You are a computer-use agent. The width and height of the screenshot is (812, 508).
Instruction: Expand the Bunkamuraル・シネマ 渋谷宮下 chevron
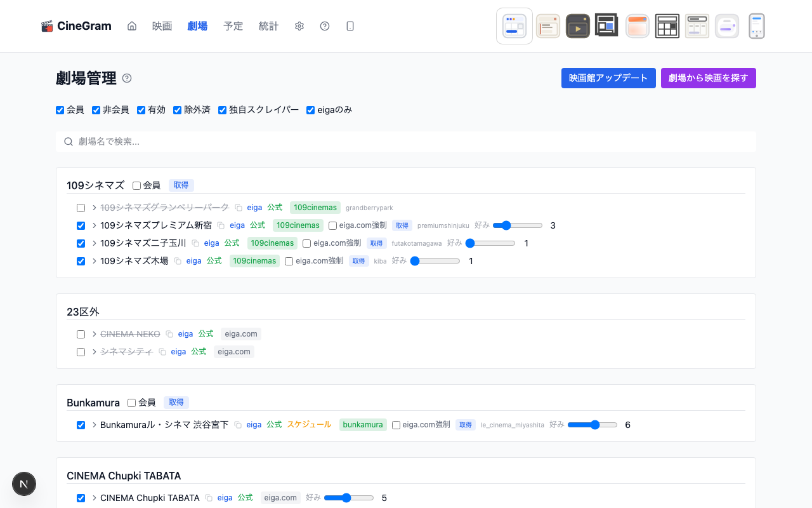pyautogui.click(x=93, y=425)
